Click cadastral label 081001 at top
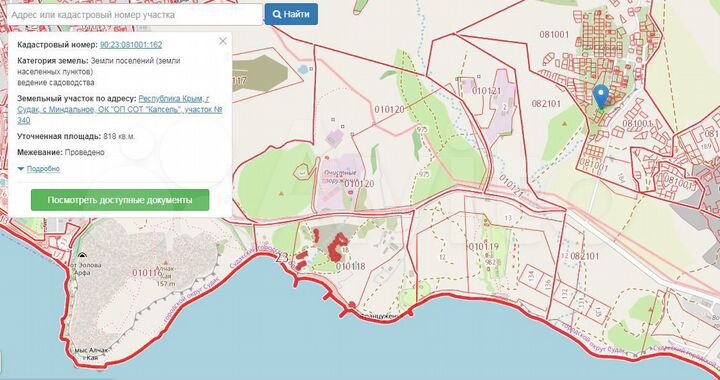The image size is (720, 380). point(554,34)
